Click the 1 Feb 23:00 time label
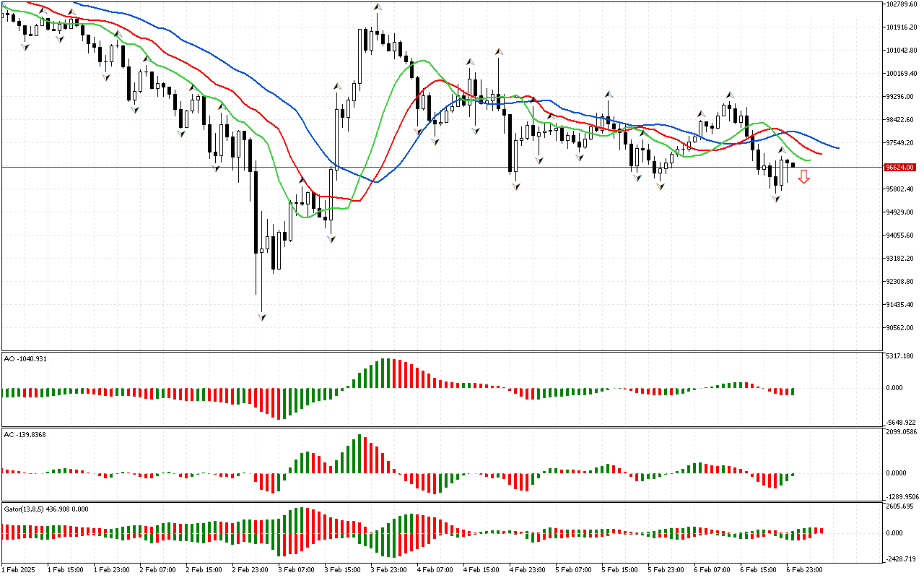924x578 pixels. [110, 569]
